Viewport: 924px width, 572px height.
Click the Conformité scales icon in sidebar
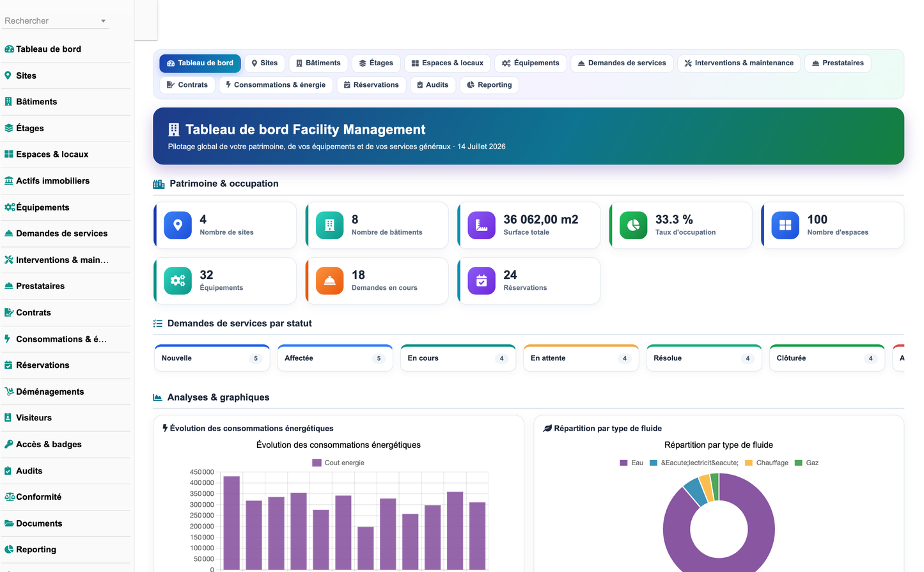pyautogui.click(x=10, y=497)
